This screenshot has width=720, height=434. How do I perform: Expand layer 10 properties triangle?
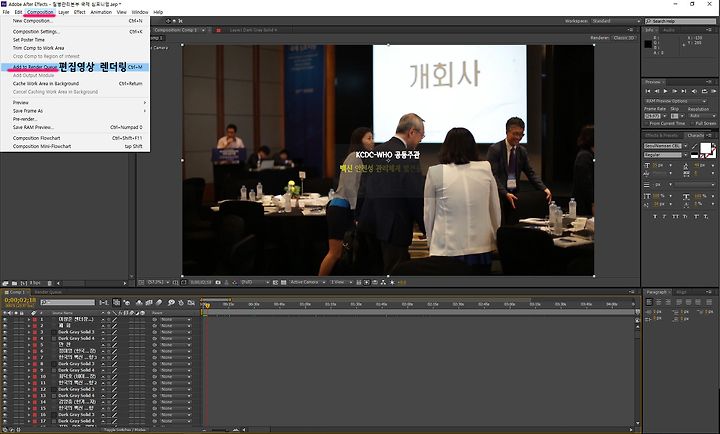pos(29,377)
